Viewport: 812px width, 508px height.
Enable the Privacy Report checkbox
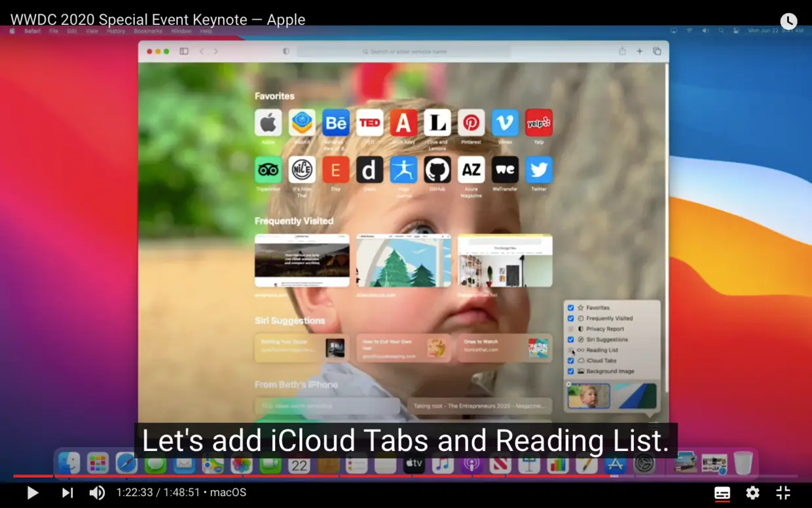[570, 329]
